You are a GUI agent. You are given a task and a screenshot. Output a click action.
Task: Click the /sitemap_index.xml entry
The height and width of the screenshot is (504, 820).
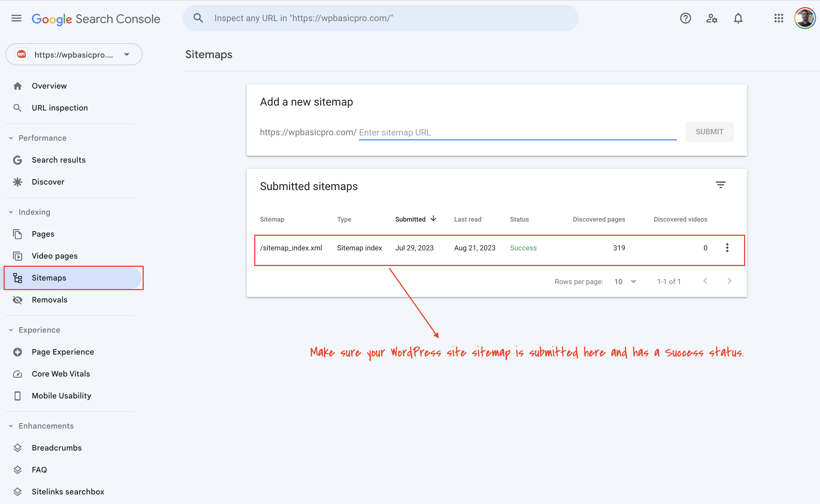click(291, 248)
